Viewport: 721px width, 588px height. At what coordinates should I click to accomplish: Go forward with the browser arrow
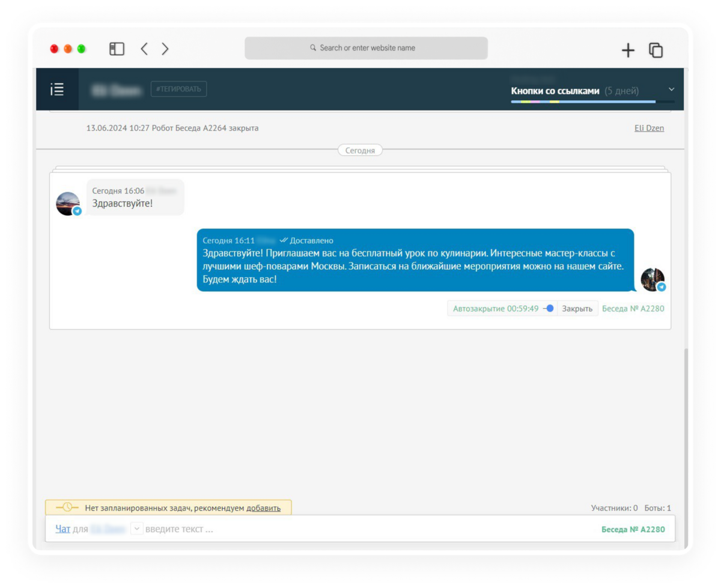click(165, 49)
